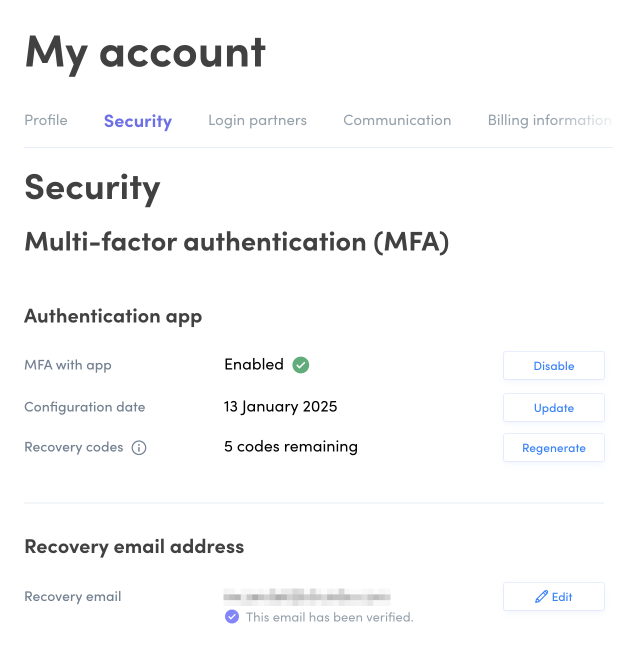Select the Security tab
The height and width of the screenshot is (658, 635).
(138, 121)
